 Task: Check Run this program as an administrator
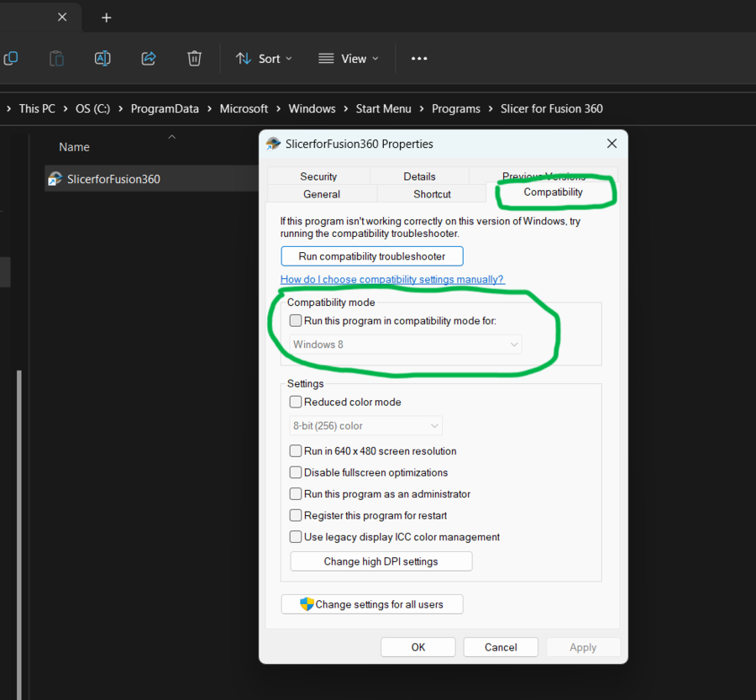click(296, 493)
